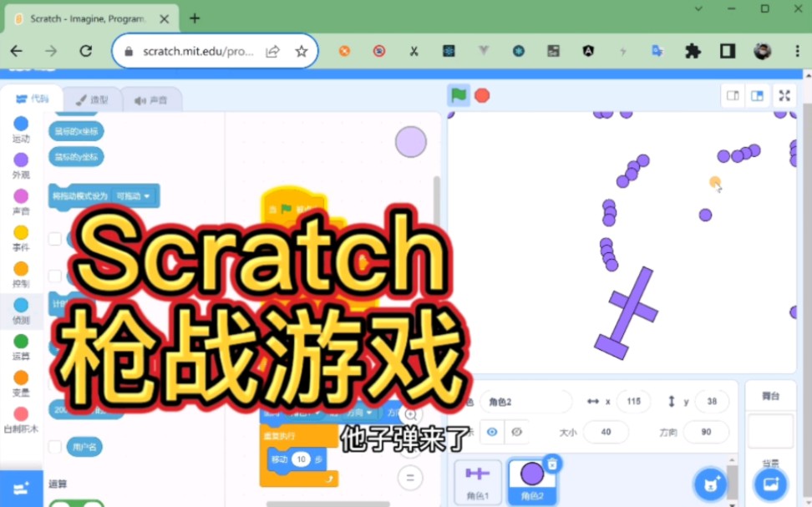Open the draggable dropdown in drag mode block
The image size is (812, 507).
(x=133, y=195)
